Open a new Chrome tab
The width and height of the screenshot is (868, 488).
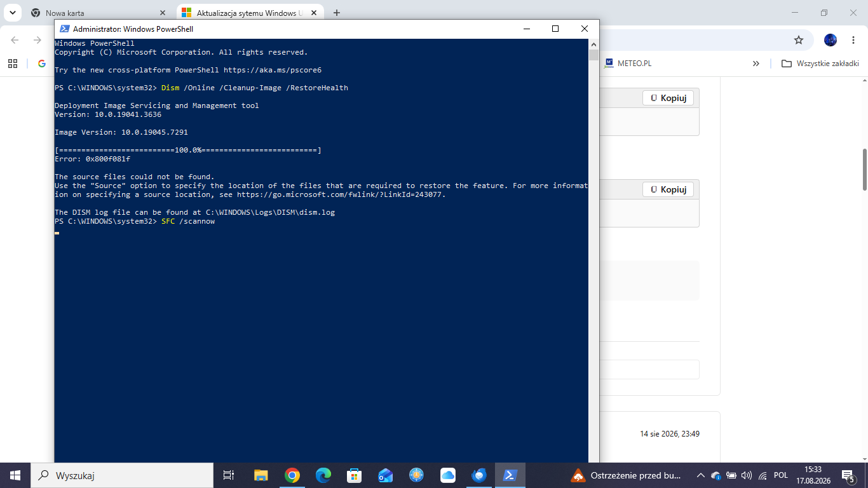coord(337,13)
